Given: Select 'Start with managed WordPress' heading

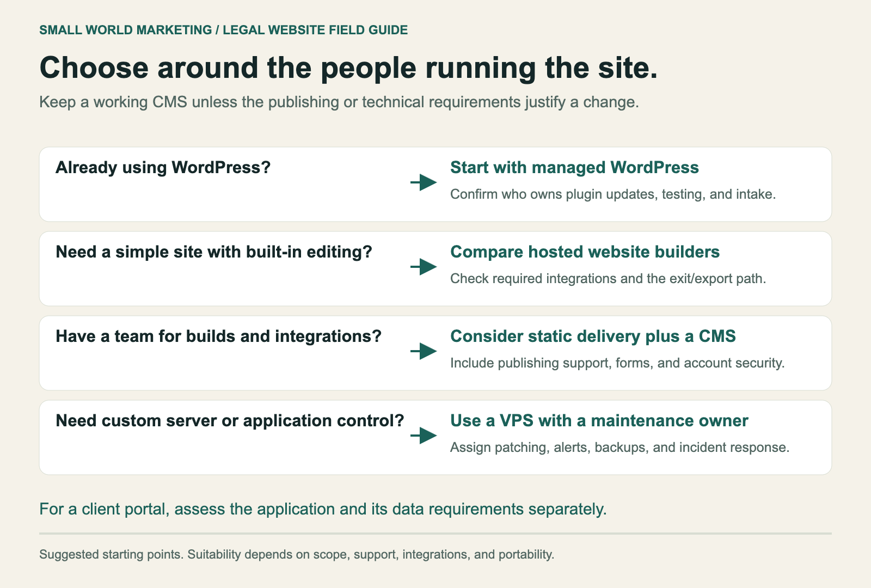Looking at the screenshot, I should tap(574, 167).
